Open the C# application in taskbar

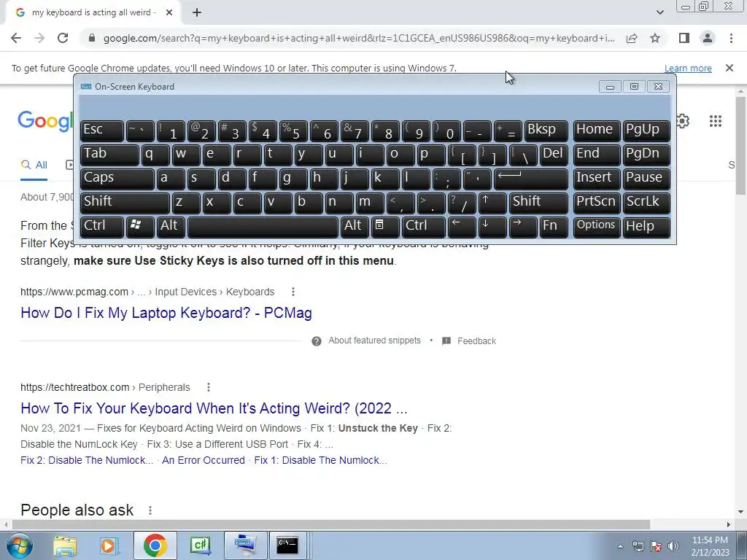pyautogui.click(x=200, y=545)
